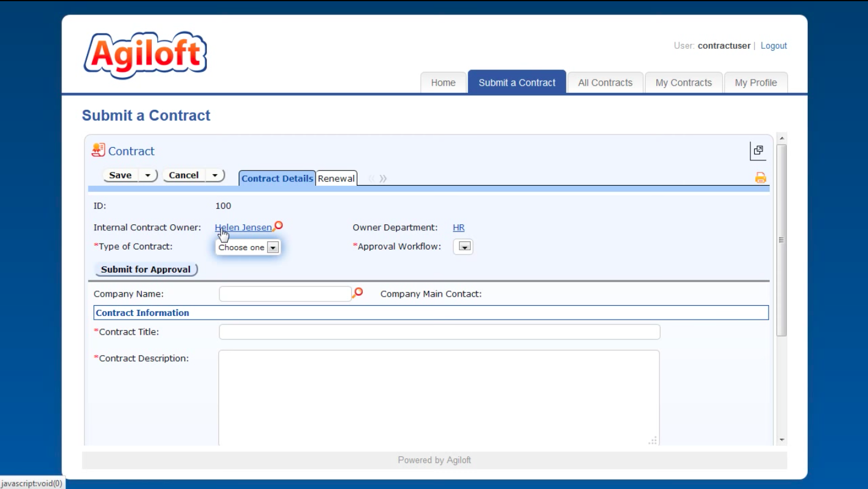Open the Type of Contract dropdown
Viewport: 868px width, 489px height.
pyautogui.click(x=272, y=247)
